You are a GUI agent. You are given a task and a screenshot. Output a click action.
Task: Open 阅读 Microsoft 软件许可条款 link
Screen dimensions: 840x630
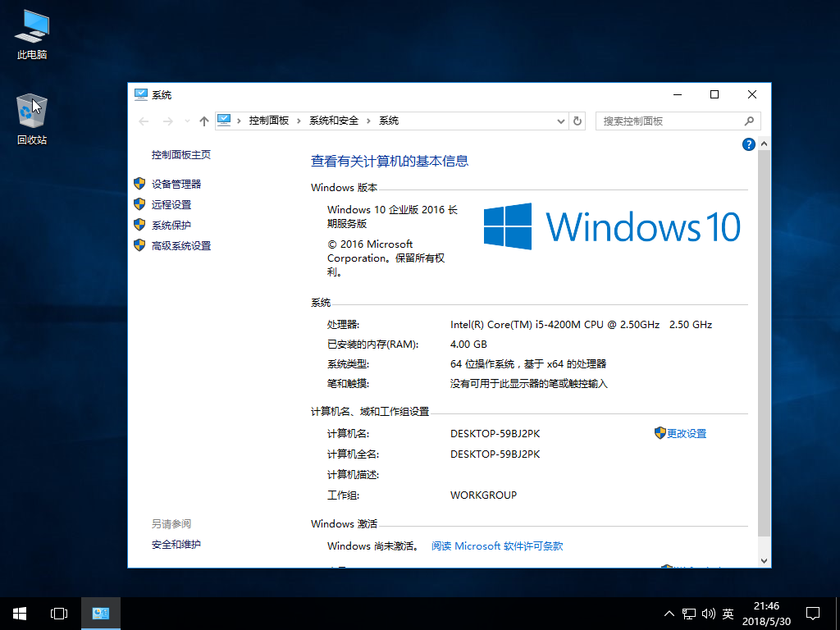click(x=497, y=546)
